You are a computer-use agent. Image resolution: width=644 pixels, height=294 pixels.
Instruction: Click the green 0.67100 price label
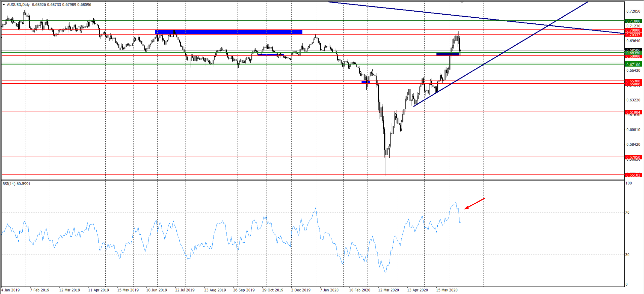pyautogui.click(x=633, y=65)
